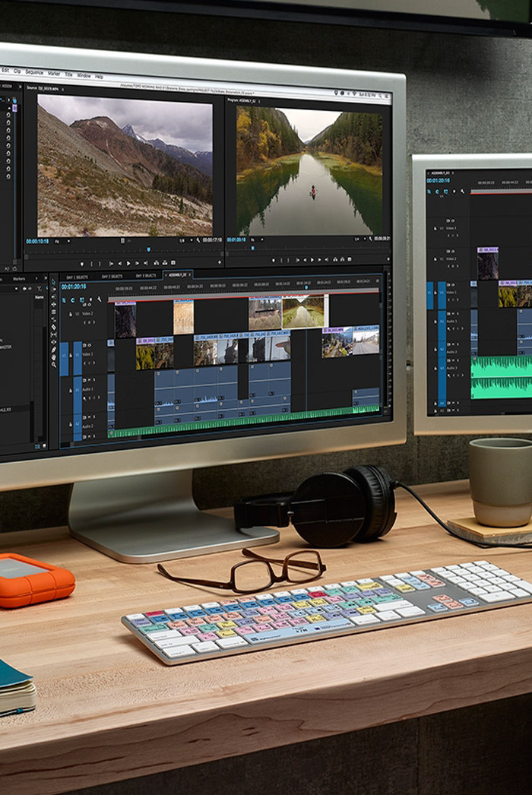Play the clip in the Source monitor
Screen dimensions: 532x795
[x=128, y=263]
